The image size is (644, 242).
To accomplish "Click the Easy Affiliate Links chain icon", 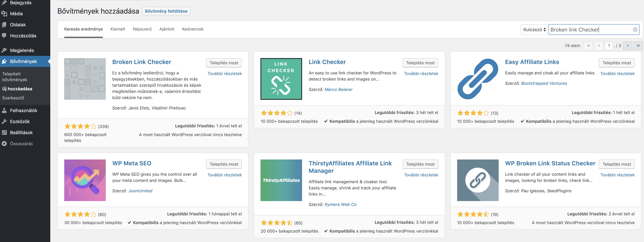I will 478,79.
